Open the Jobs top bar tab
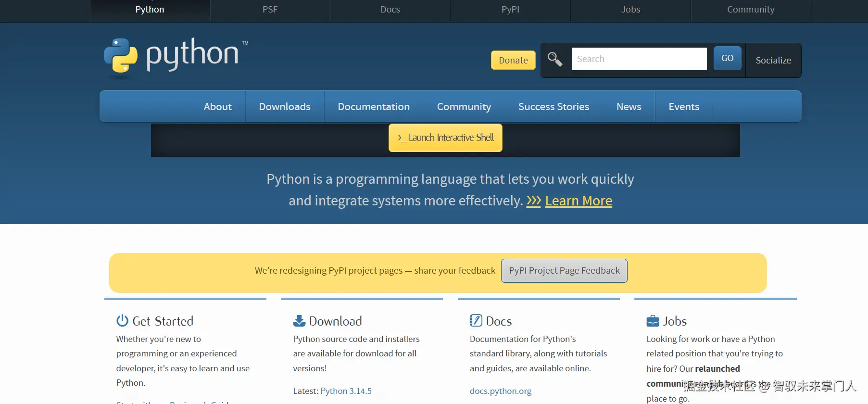868x404 pixels. (631, 10)
